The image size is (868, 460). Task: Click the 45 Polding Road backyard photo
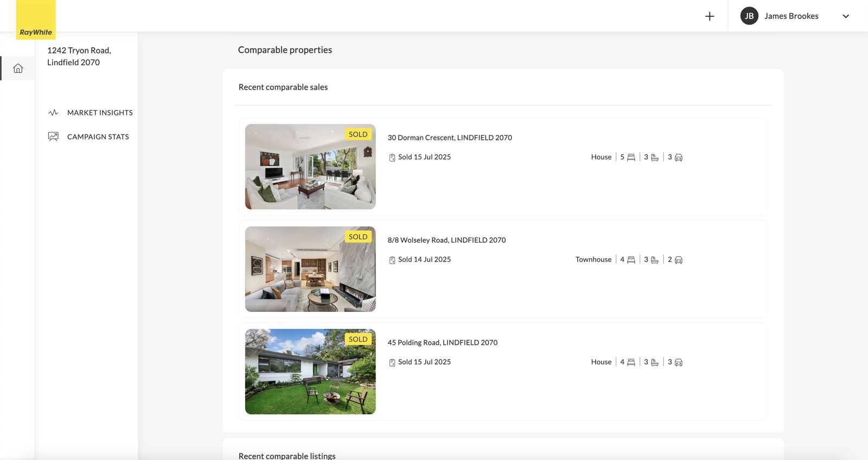point(310,372)
